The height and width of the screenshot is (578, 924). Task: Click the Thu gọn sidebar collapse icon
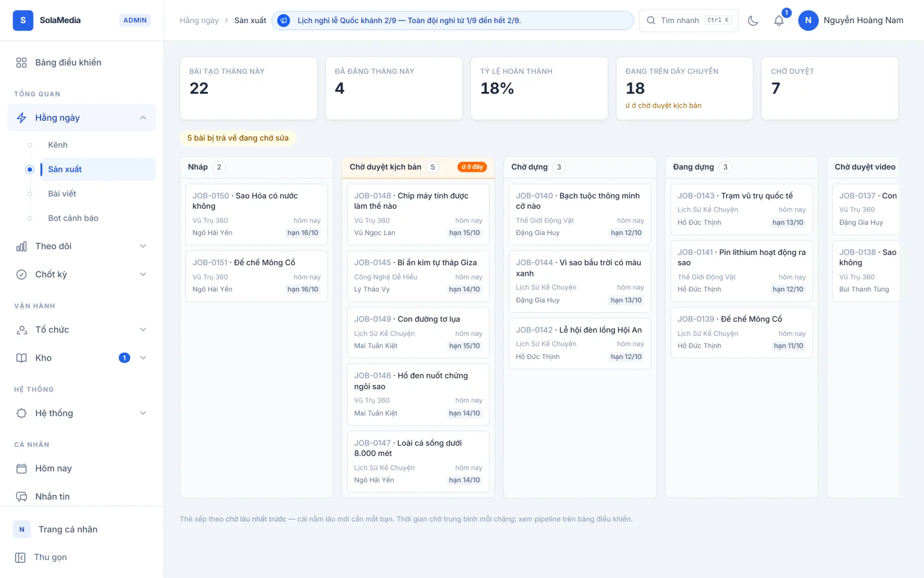[x=20, y=557]
